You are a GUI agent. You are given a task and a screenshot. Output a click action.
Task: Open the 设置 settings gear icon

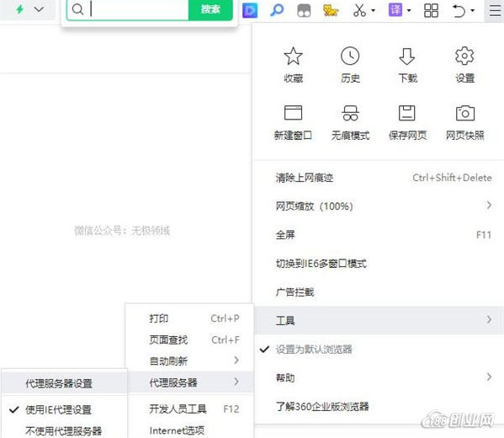[464, 56]
